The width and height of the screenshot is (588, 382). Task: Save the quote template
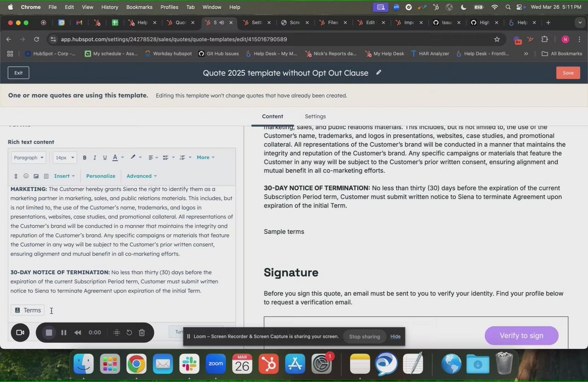[x=568, y=73]
